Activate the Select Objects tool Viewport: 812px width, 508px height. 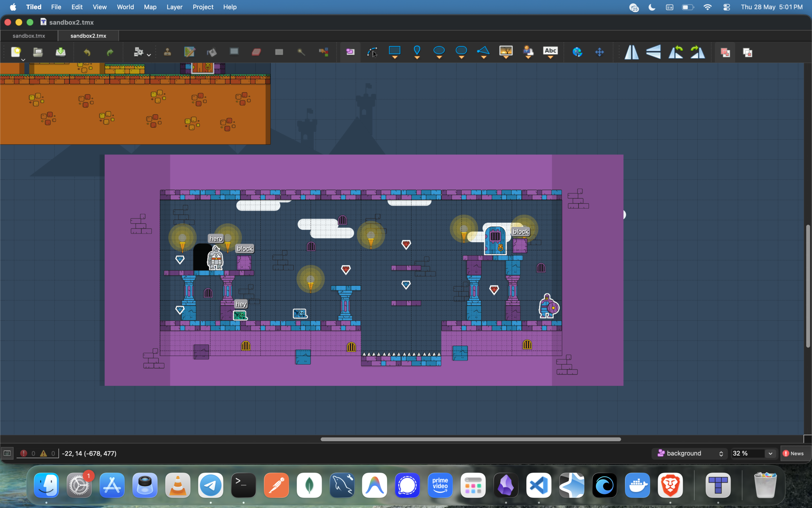tap(350, 52)
